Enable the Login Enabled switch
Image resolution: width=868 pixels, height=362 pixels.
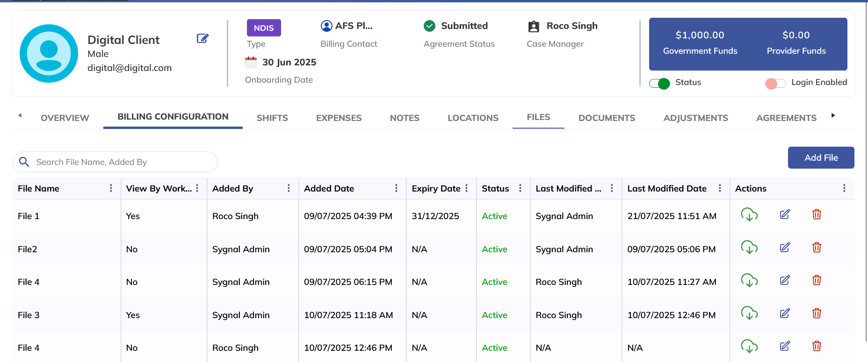[775, 84]
